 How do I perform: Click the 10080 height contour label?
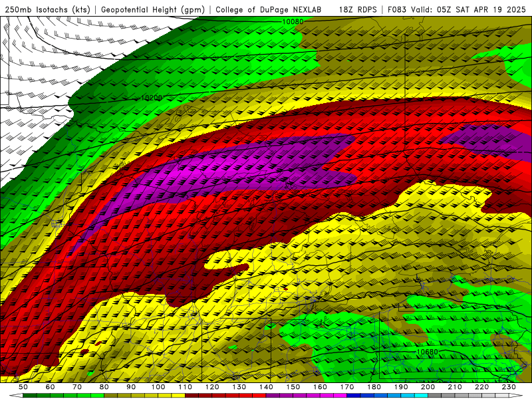293,22
